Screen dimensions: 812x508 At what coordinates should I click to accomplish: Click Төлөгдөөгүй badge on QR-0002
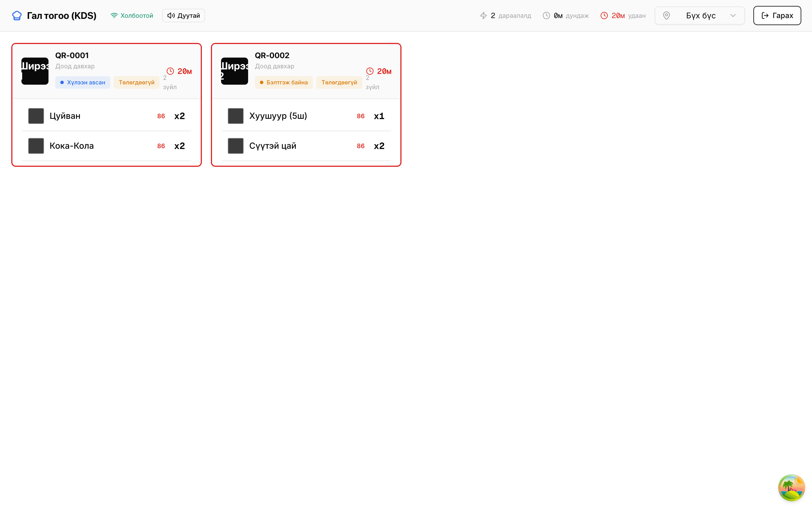[339, 82]
